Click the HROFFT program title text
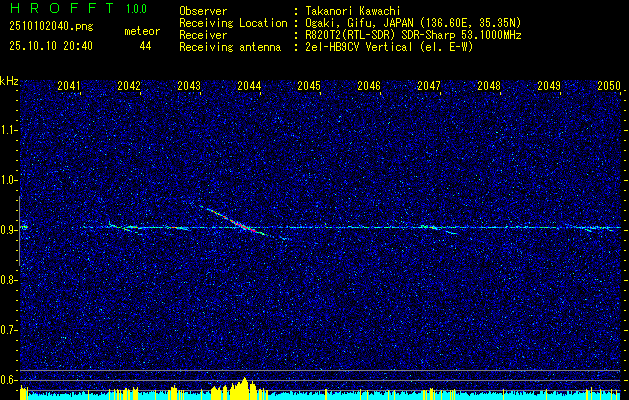This screenshot has height=400, width=629. click(x=61, y=8)
